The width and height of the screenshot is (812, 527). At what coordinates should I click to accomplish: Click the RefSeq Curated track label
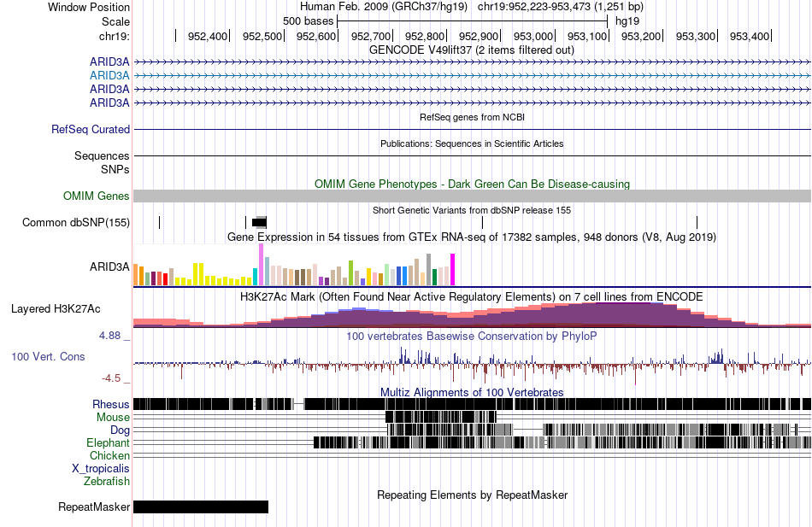click(90, 130)
